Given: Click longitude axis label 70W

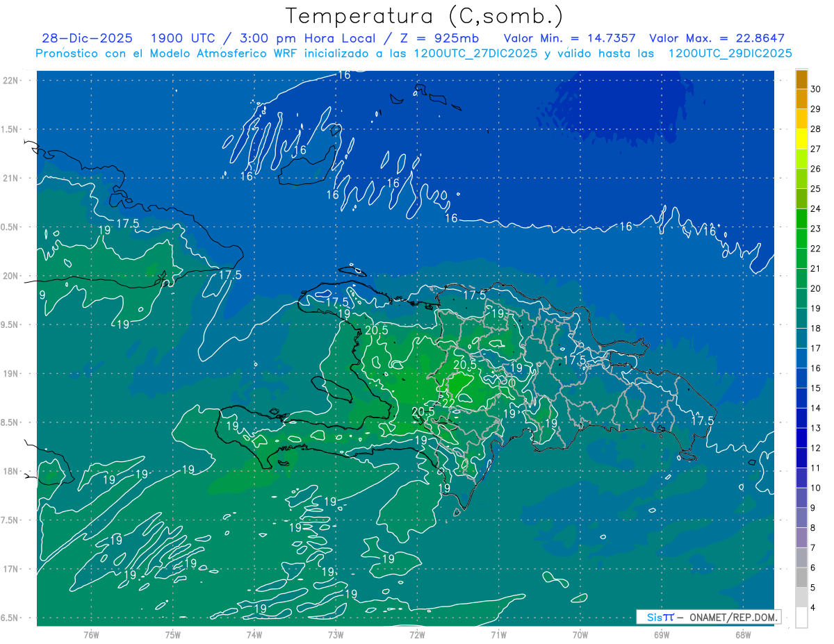Looking at the screenshot, I should [x=580, y=635].
